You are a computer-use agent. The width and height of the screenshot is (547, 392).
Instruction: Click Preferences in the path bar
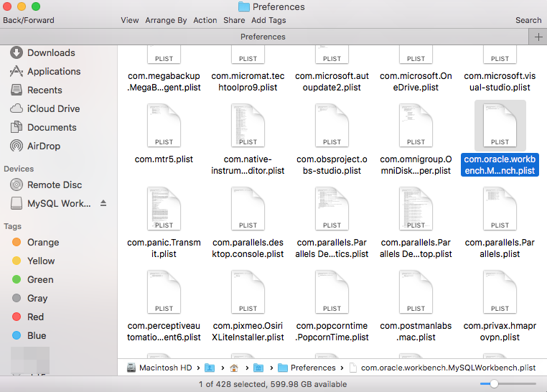click(x=312, y=368)
